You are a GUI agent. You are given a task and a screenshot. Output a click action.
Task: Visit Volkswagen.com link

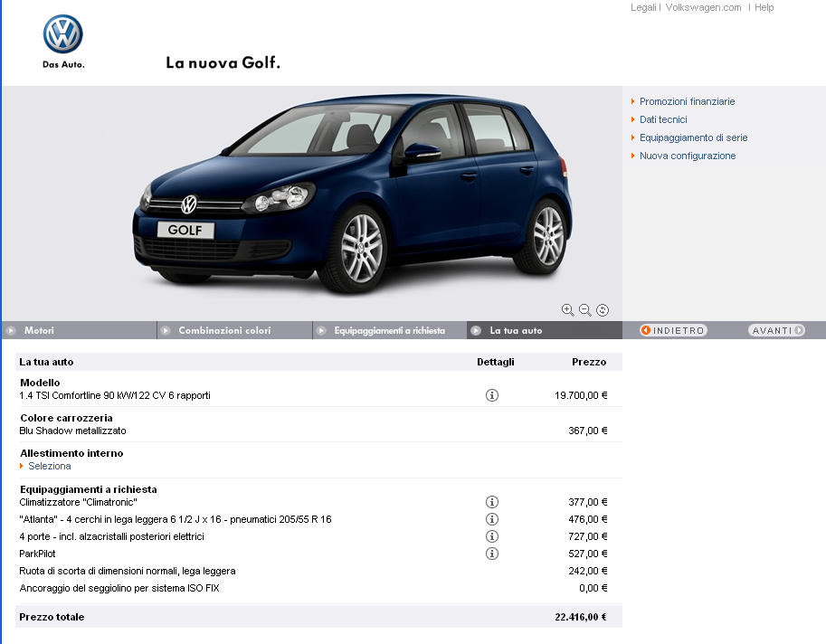point(703,7)
